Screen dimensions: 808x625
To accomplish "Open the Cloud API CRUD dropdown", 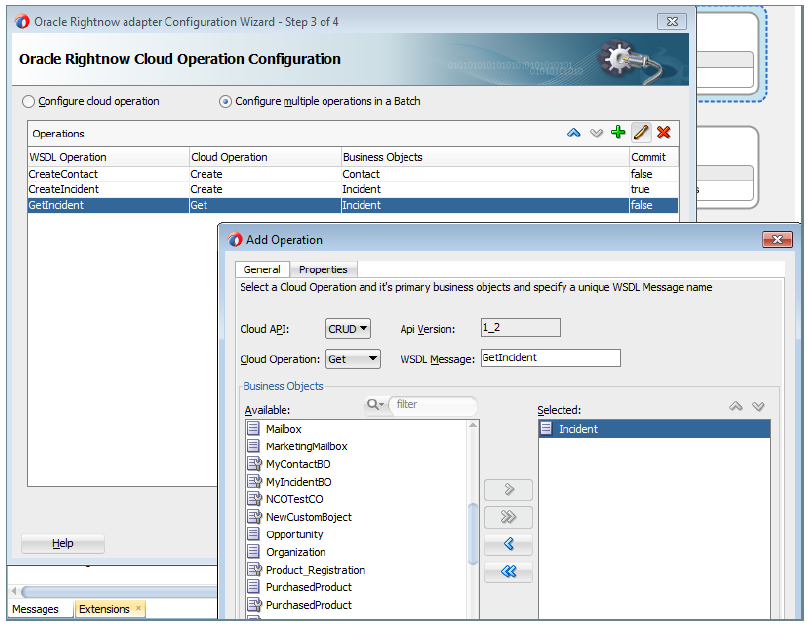I will pyautogui.click(x=348, y=329).
